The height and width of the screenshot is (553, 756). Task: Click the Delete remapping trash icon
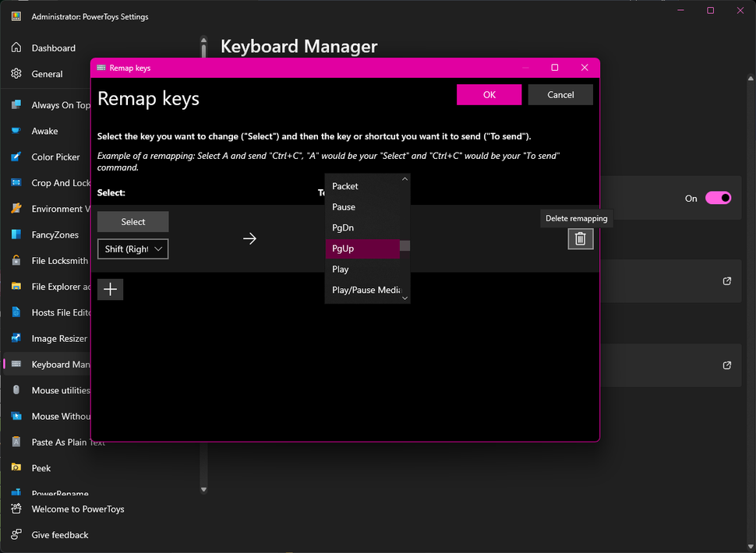(580, 239)
